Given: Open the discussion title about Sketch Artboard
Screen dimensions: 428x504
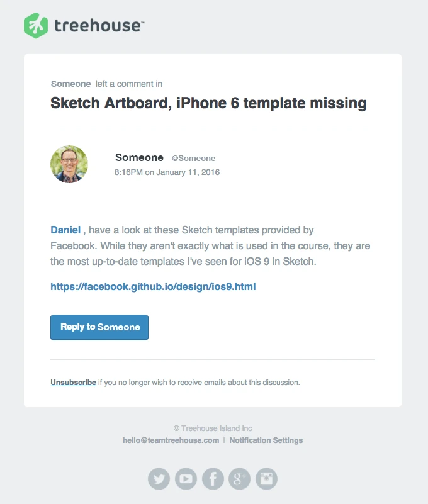Looking at the screenshot, I should (208, 103).
